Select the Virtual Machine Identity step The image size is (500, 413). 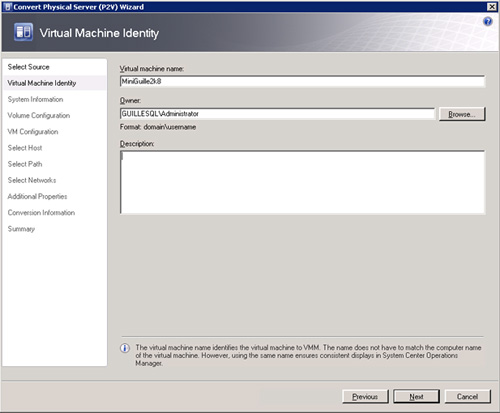tap(42, 83)
